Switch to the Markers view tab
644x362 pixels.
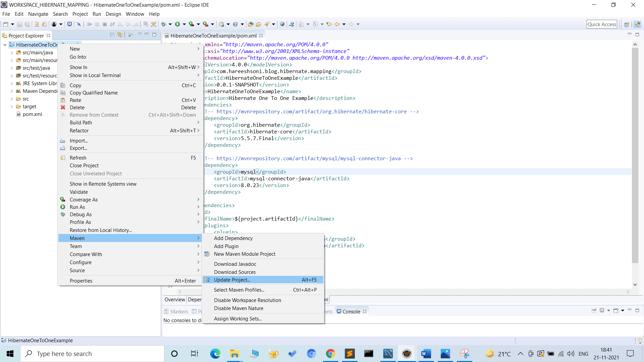(x=176, y=311)
